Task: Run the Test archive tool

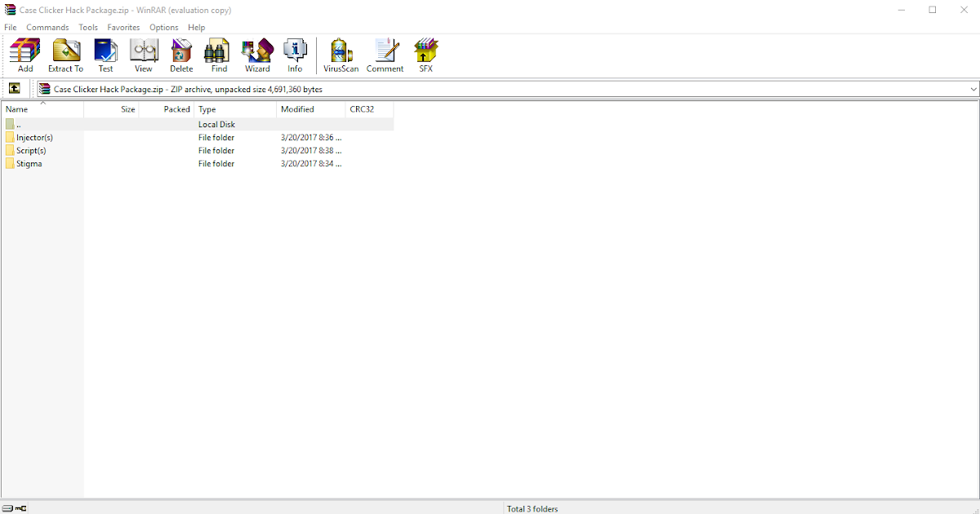Action: (x=106, y=55)
